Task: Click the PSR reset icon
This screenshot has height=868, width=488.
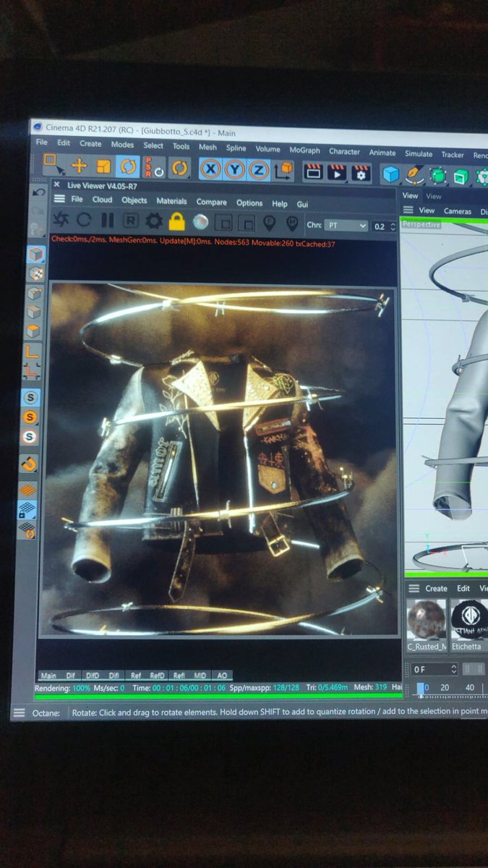Action: pyautogui.click(x=154, y=168)
